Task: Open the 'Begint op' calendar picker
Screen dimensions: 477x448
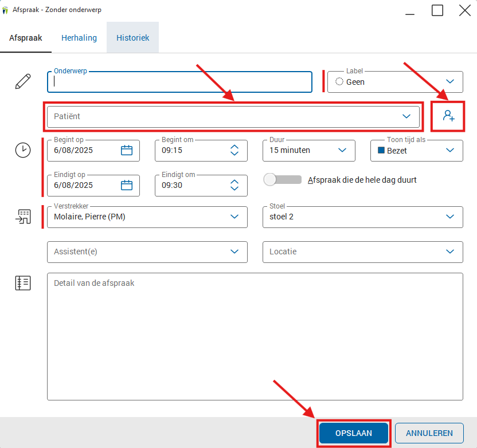Action: click(x=127, y=150)
